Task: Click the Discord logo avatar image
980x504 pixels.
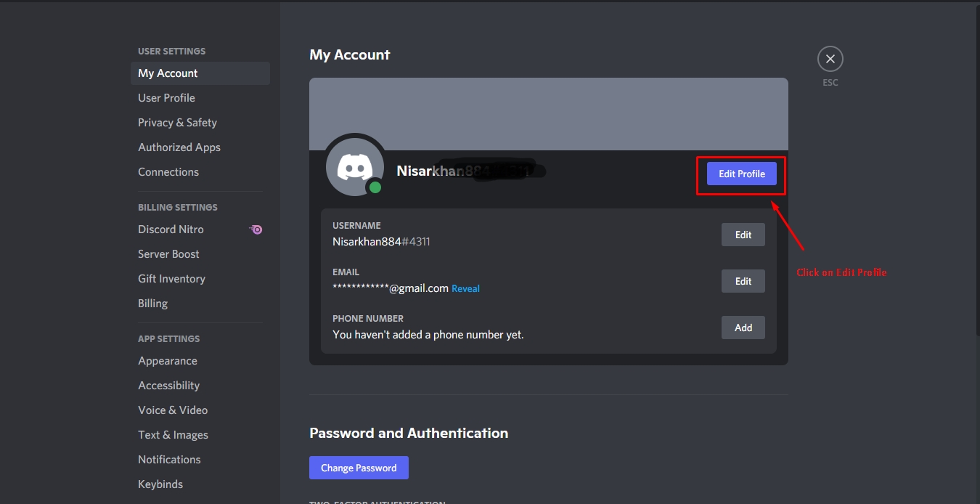Action: [354, 166]
